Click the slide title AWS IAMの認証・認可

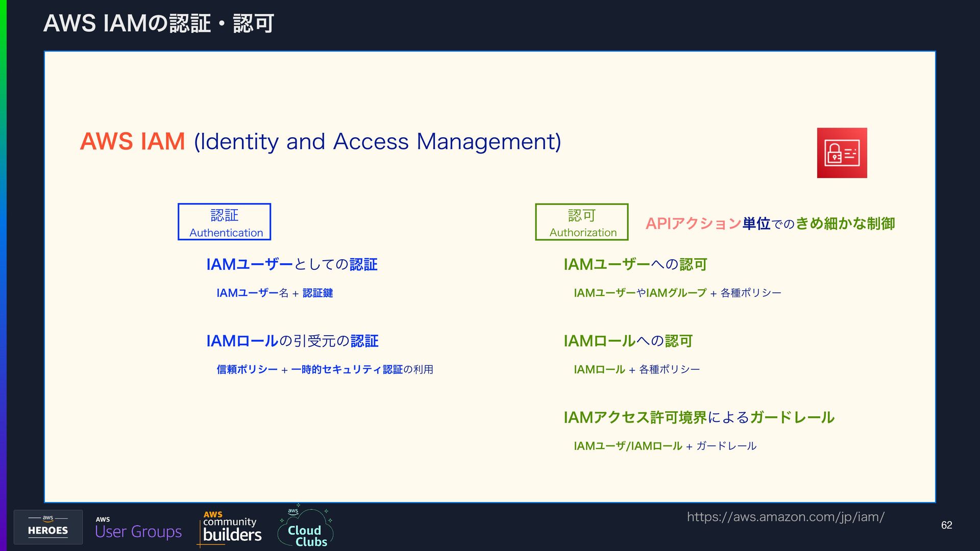coord(159,23)
